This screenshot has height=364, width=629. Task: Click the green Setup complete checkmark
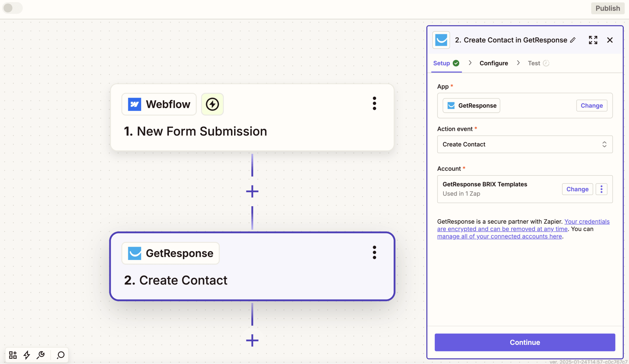click(x=456, y=63)
